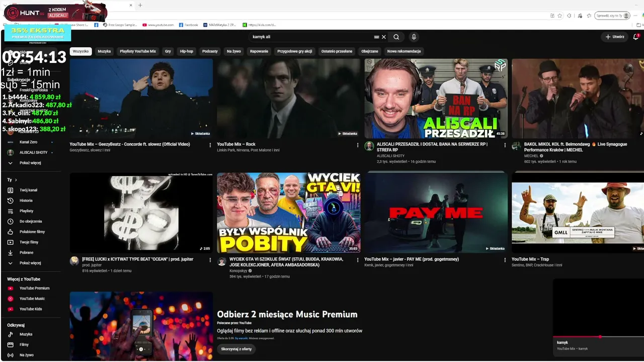Play the WYCIEK GTA VI thumbnail
Viewport: 644px width, 362px height.
coord(289,212)
